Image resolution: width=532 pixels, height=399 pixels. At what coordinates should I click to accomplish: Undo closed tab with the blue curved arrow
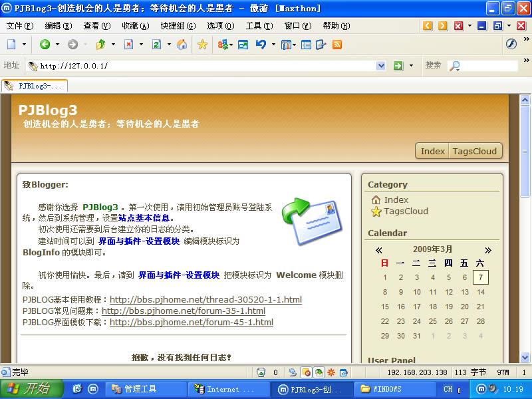pyautogui.click(x=261, y=45)
